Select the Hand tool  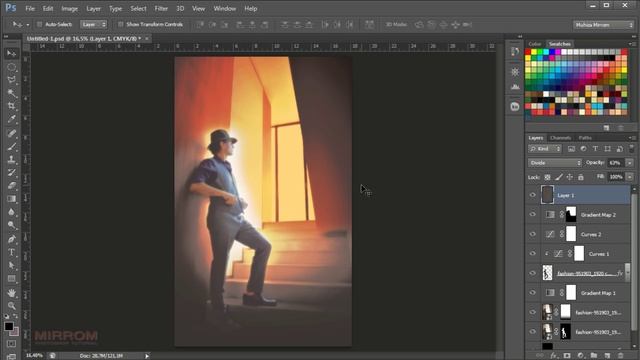pyautogui.click(x=11, y=293)
